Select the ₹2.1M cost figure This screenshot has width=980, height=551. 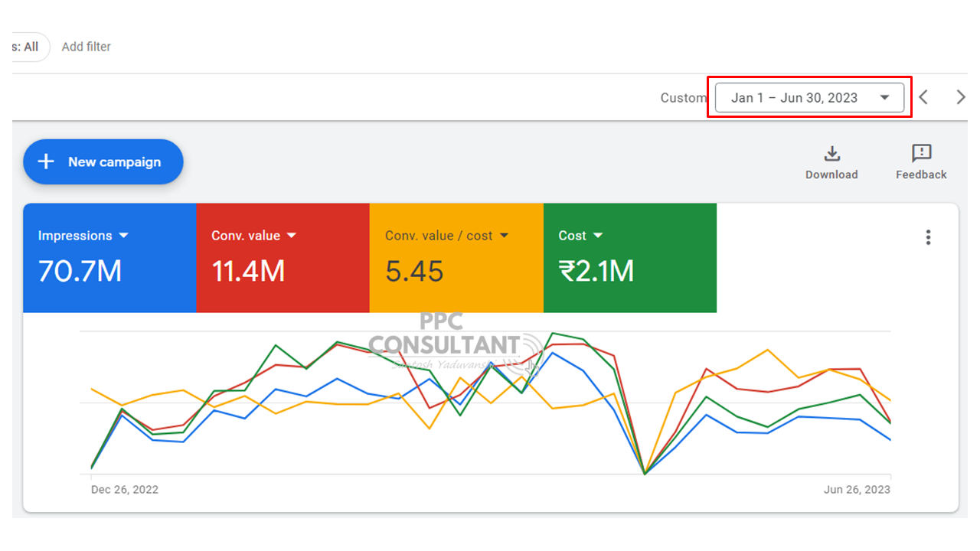(x=596, y=271)
